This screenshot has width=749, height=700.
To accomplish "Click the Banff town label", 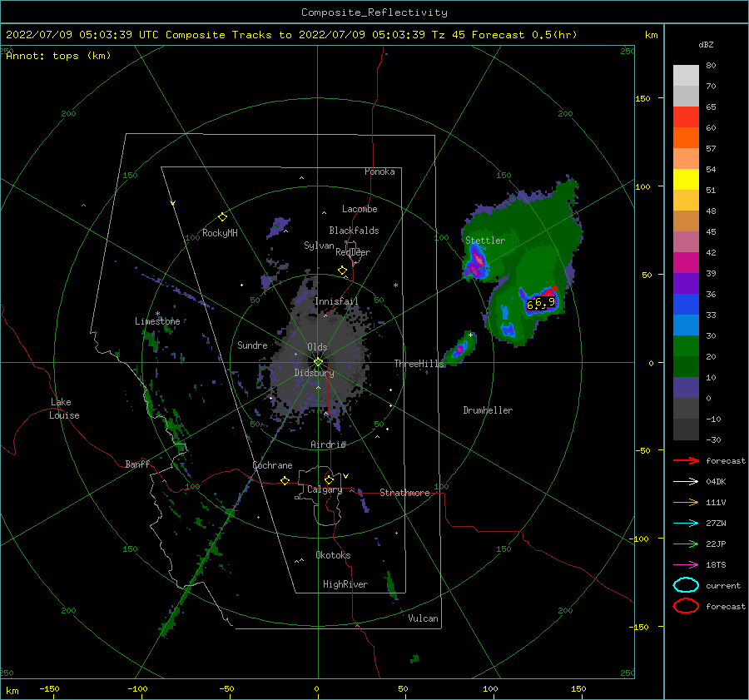I will coord(137,464).
